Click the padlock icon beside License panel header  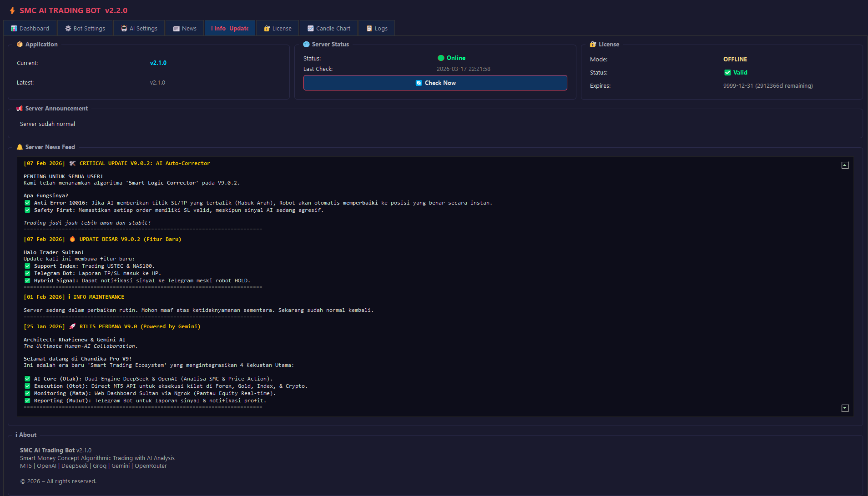point(593,44)
